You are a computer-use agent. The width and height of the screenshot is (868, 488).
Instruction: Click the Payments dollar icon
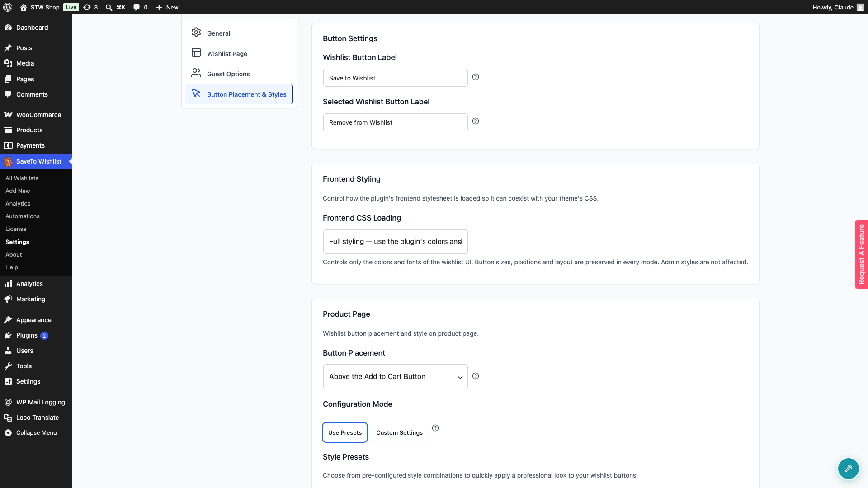(8, 145)
